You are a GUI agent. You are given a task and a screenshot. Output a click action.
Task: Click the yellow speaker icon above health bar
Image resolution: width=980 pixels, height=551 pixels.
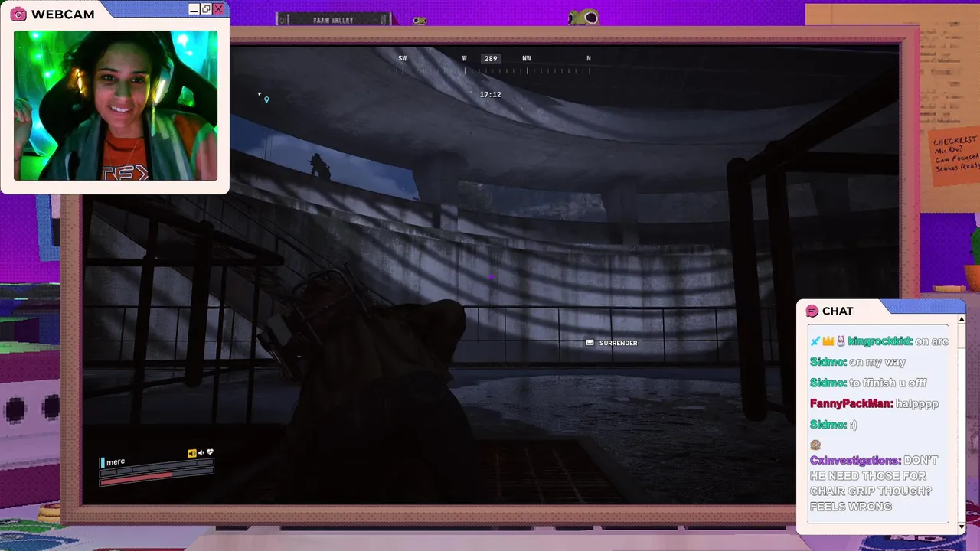(x=191, y=453)
